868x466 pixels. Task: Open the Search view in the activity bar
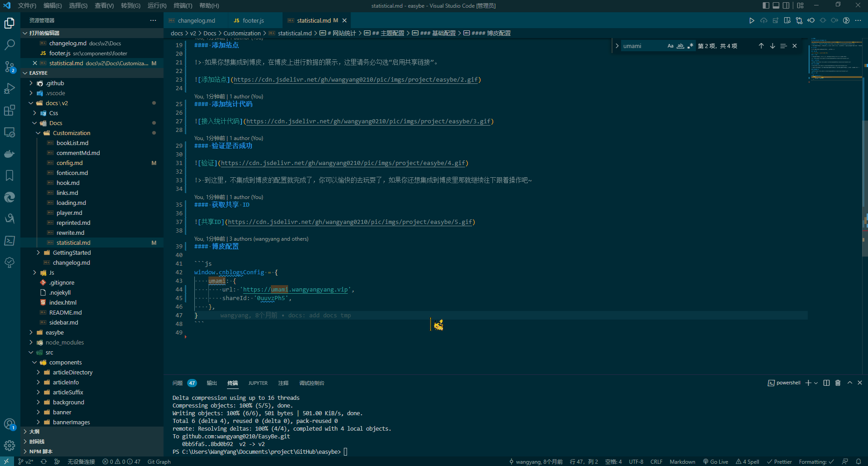point(10,45)
